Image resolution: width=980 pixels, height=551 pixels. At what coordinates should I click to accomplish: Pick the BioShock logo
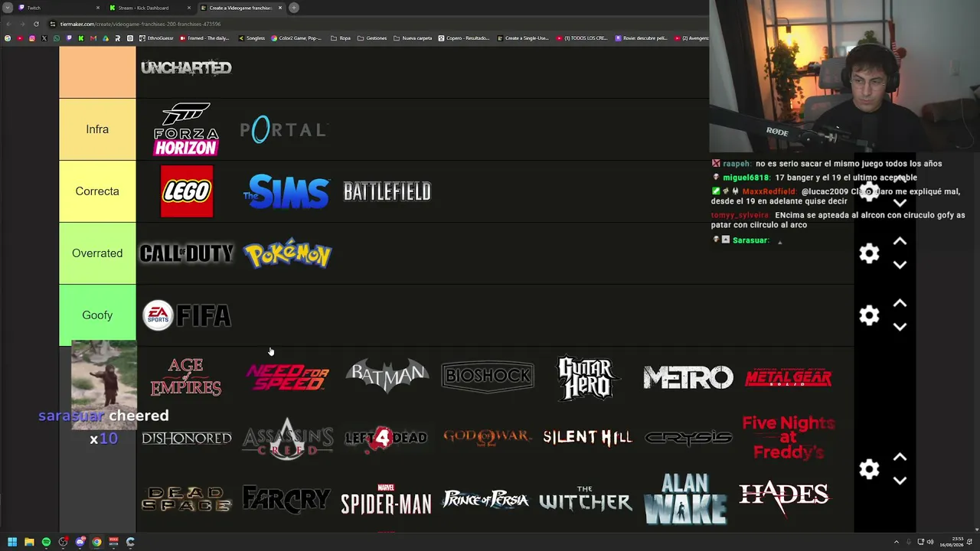(488, 376)
